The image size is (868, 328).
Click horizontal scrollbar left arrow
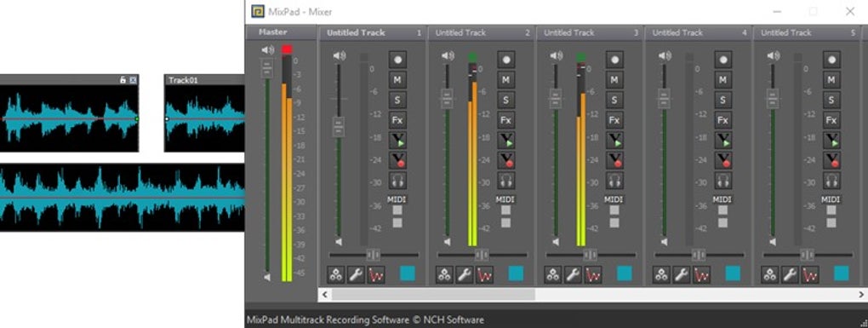(325, 295)
